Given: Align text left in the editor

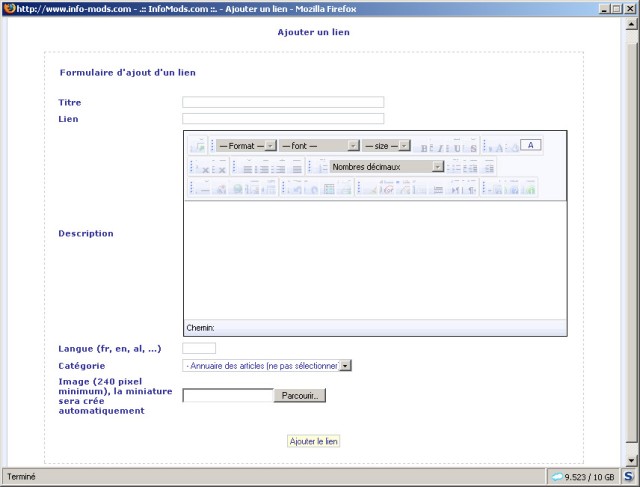Looking at the screenshot, I should click(248, 169).
